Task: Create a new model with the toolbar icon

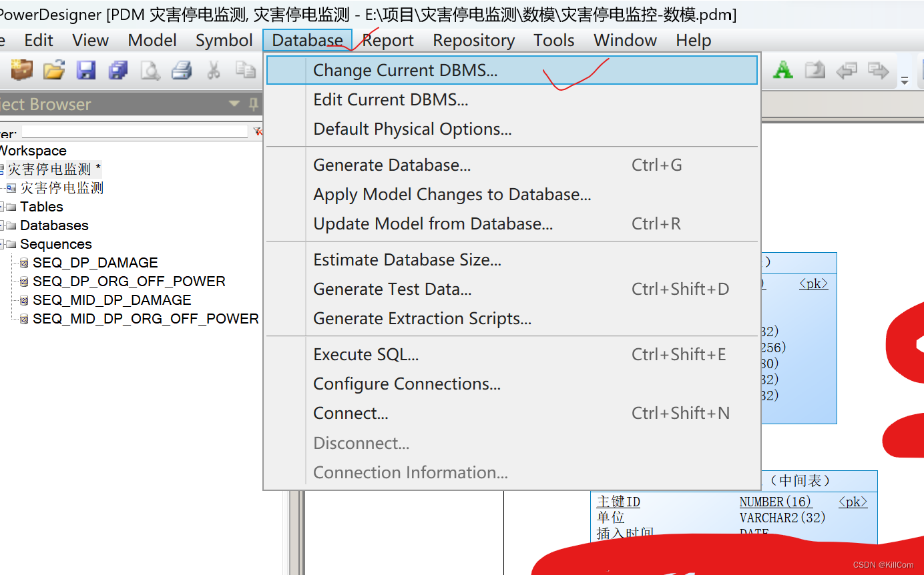Action: [x=21, y=70]
